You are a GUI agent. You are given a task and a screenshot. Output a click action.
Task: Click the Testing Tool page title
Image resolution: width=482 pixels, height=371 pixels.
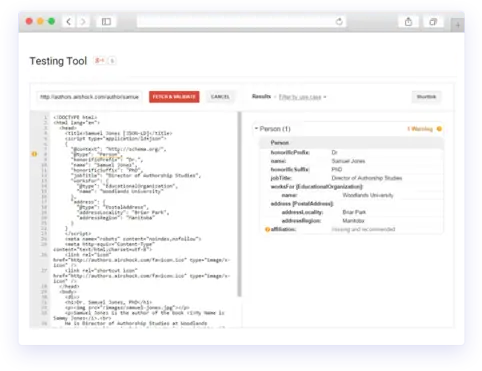point(58,61)
